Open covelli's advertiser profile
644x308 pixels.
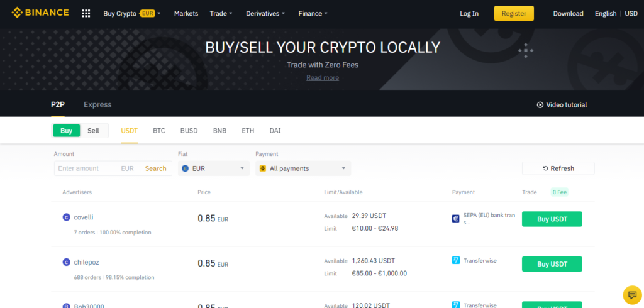click(x=84, y=217)
